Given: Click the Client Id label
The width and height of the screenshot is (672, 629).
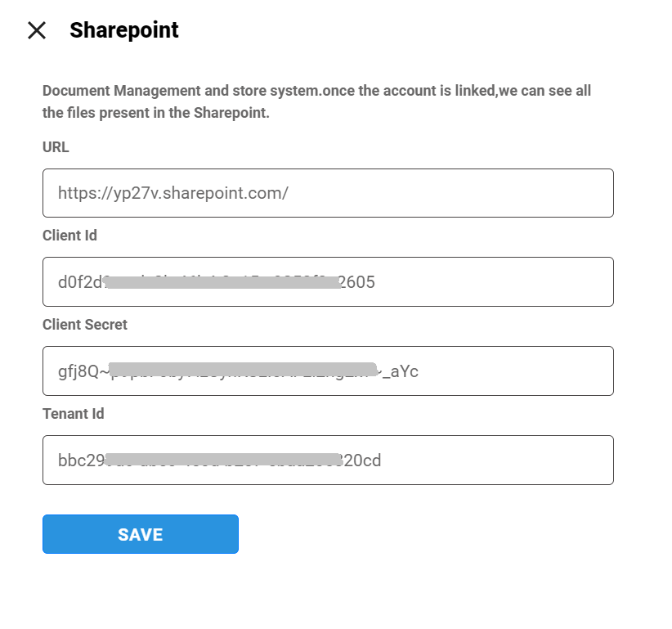Looking at the screenshot, I should pos(69,236).
